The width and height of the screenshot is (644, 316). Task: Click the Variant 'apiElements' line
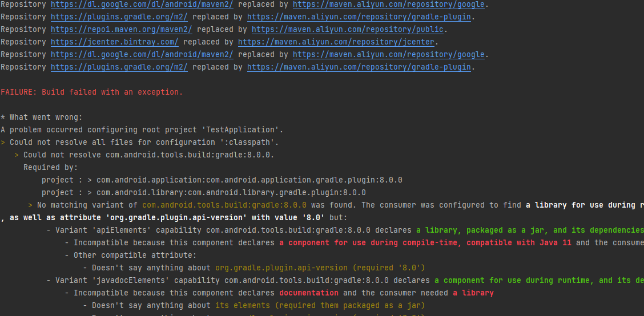pyautogui.click(x=228, y=230)
